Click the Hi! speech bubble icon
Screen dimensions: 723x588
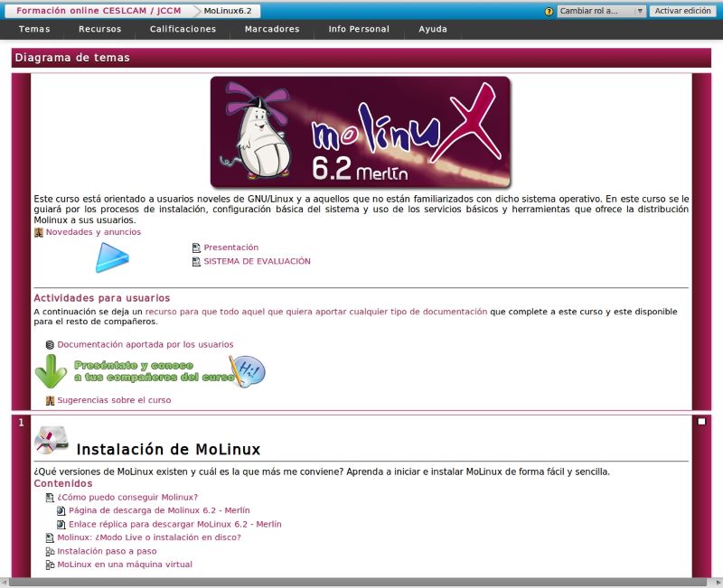point(248,371)
